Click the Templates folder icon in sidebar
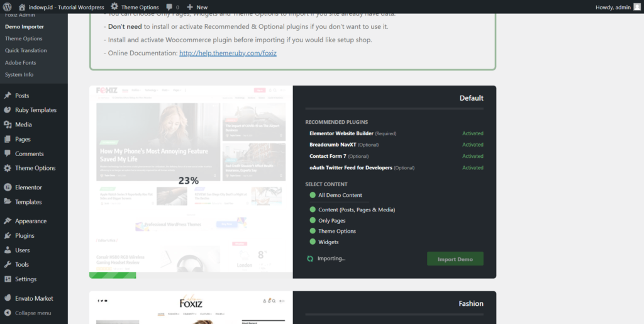Viewport: 644px width, 324px height. point(8,201)
